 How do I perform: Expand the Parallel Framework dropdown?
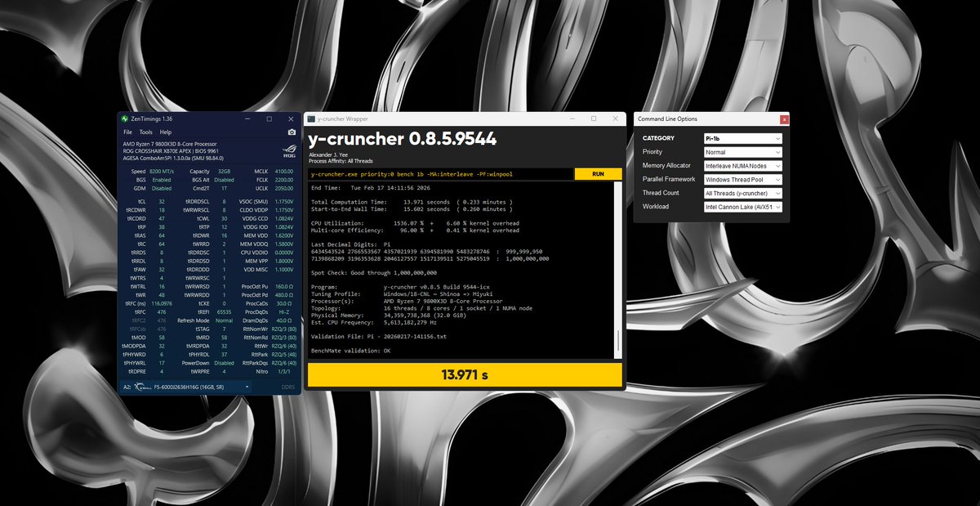pos(743,179)
